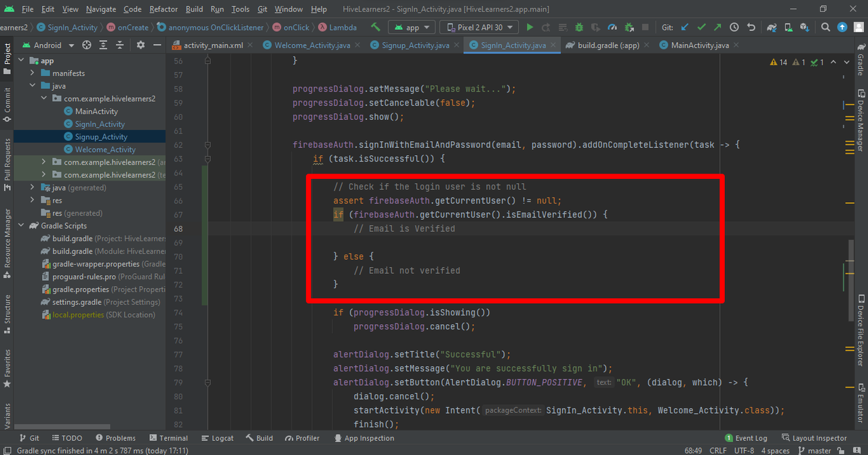
Task: Click the Make Project hammer icon
Action: 375,27
